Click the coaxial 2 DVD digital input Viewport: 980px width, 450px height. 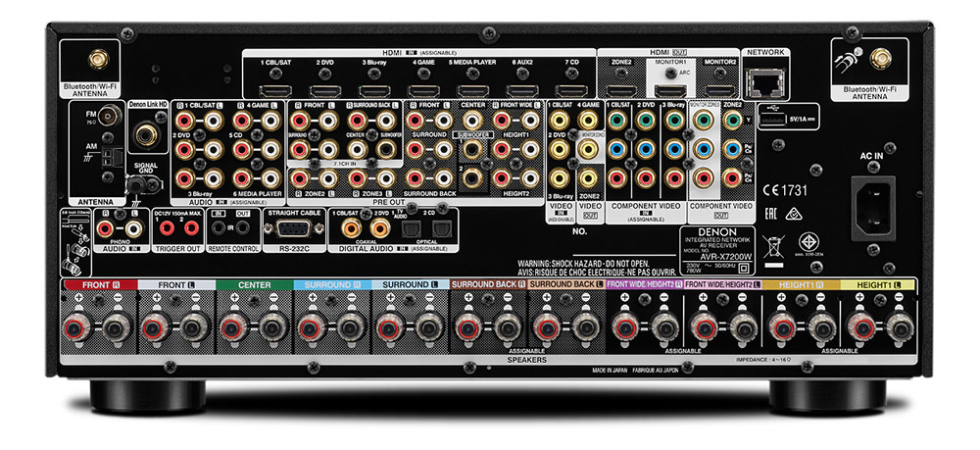click(x=379, y=228)
